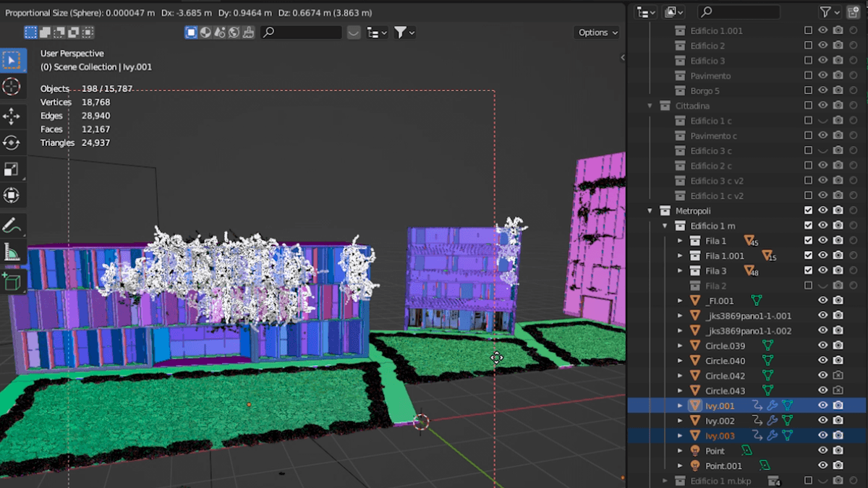Hide the Ivy.002 object
The height and width of the screenshot is (488, 868).
coord(823,421)
